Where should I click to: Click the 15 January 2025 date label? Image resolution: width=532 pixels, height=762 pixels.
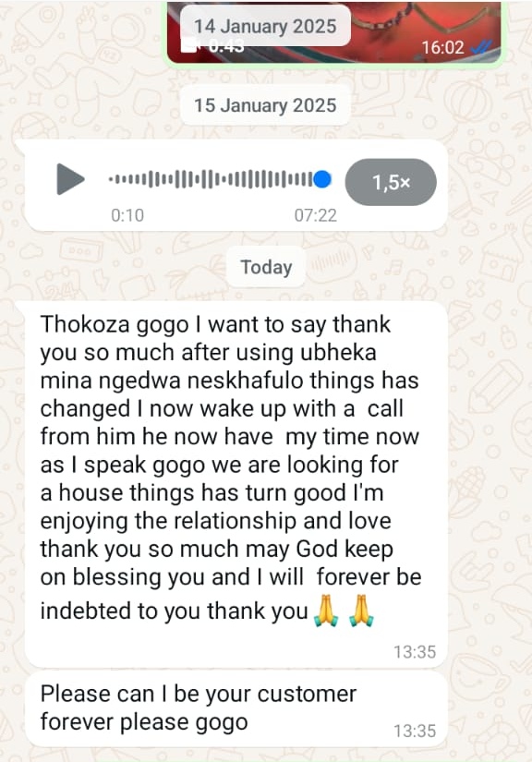pyautogui.click(x=265, y=105)
